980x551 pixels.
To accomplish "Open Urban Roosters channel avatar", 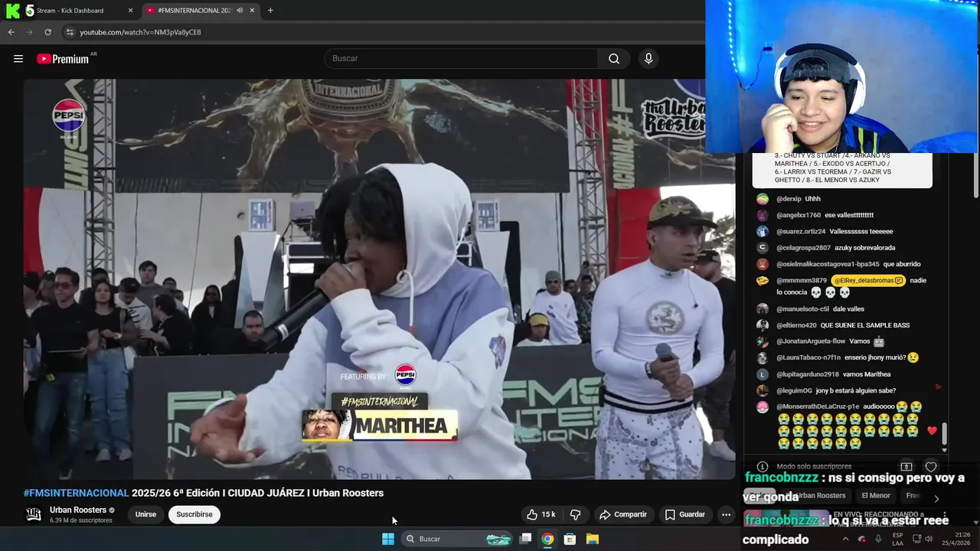I will (x=34, y=514).
